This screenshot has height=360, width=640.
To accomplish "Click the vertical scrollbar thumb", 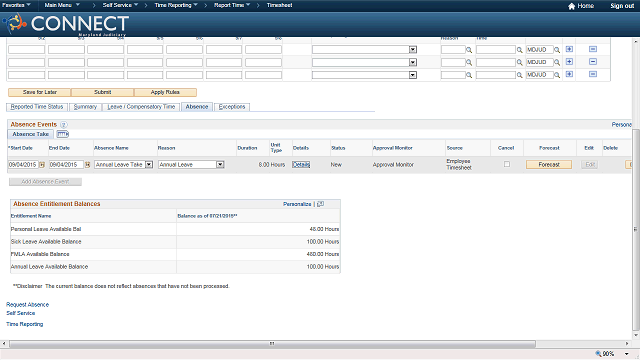I will [x=636, y=229].
